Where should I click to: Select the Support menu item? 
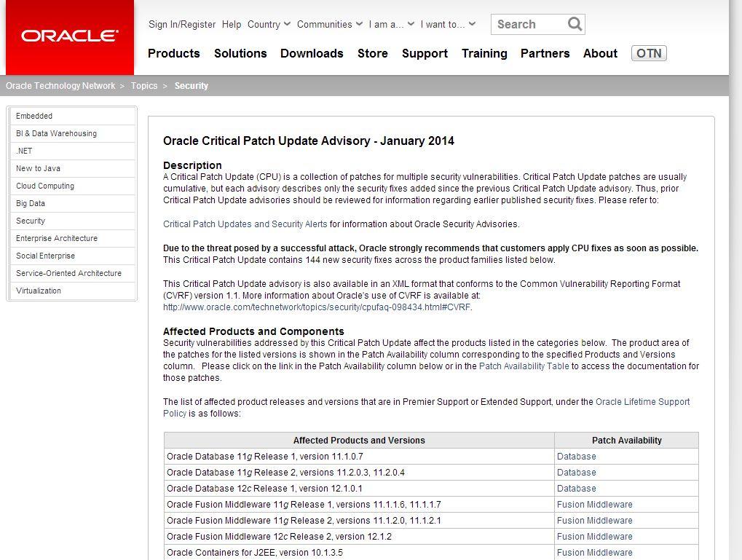click(425, 53)
